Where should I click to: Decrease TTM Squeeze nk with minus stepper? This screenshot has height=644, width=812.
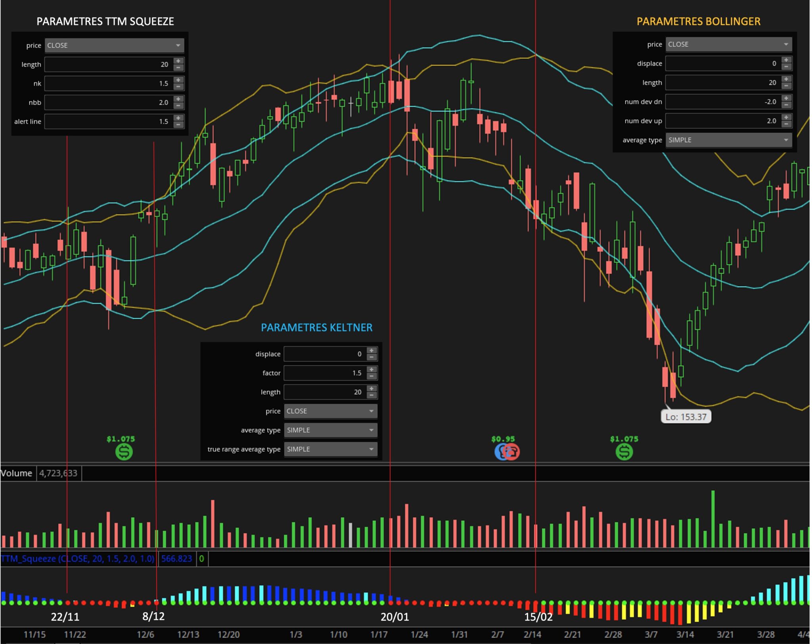pyautogui.click(x=178, y=87)
